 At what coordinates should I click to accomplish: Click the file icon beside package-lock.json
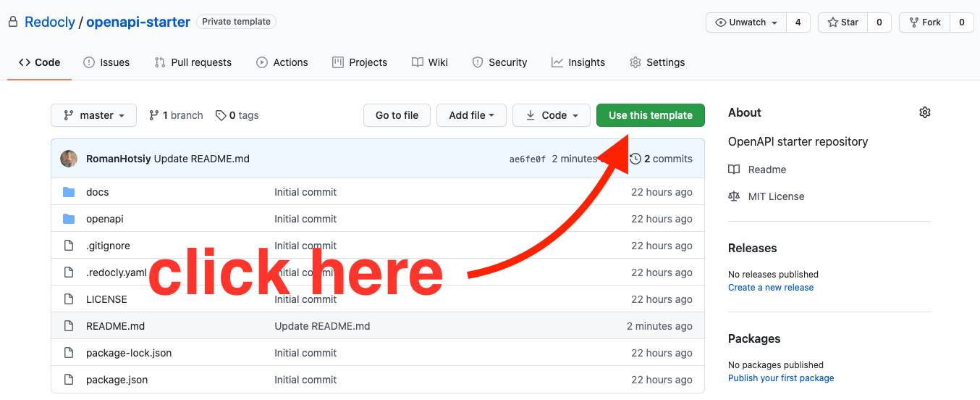(x=69, y=353)
